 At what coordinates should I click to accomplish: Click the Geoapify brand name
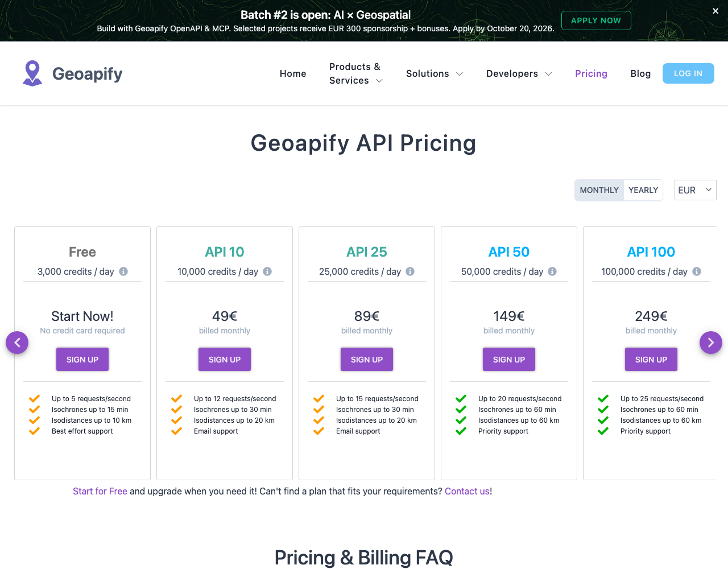point(88,73)
